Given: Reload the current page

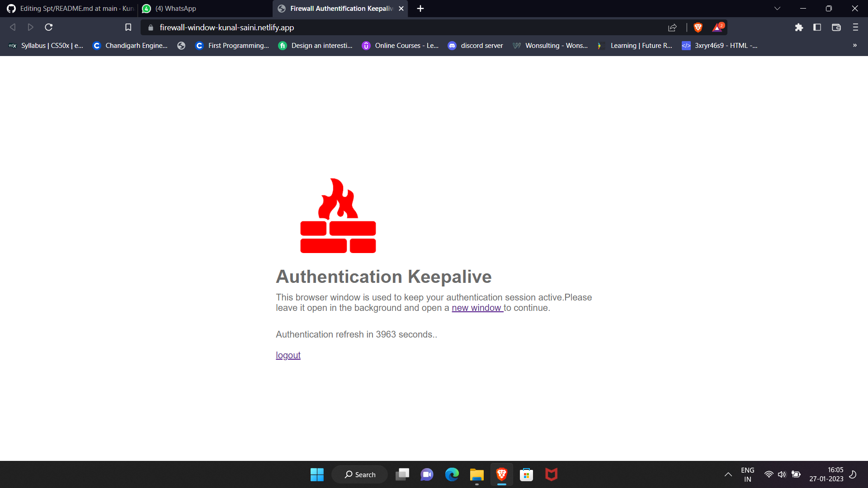Looking at the screenshot, I should coord(48,27).
